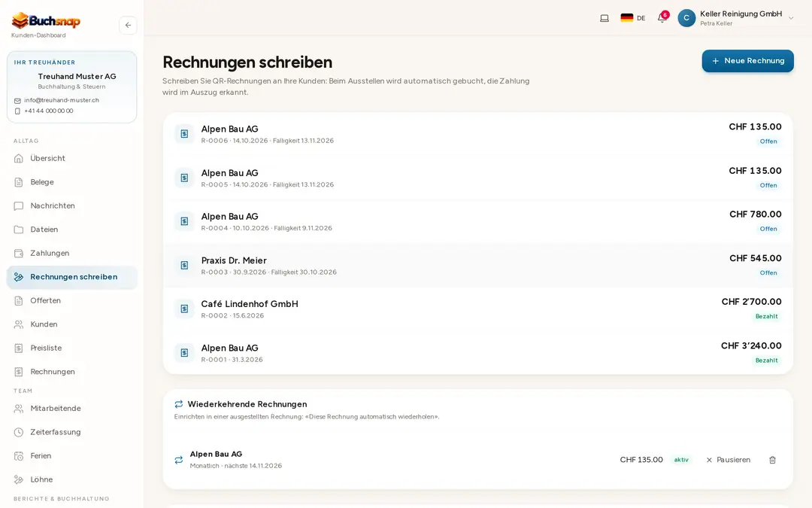Pause the recurring Alpen Bau AG invoice
812x508 pixels.
[x=728, y=460]
